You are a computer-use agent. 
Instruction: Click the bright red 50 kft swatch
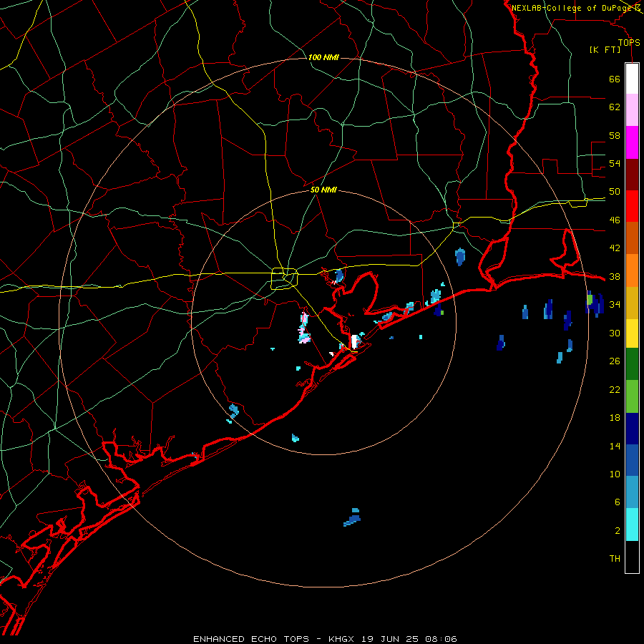click(632, 206)
